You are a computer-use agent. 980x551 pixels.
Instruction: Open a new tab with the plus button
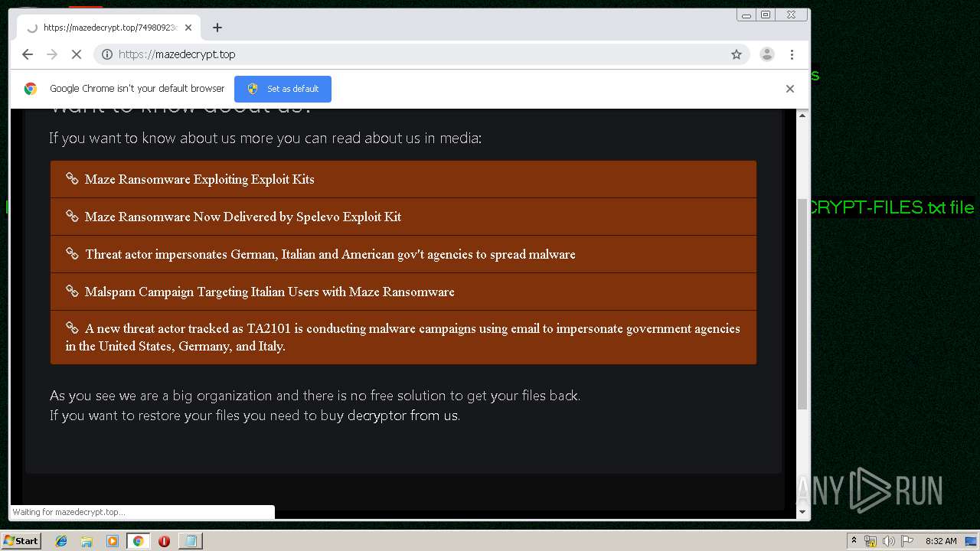[x=217, y=28]
